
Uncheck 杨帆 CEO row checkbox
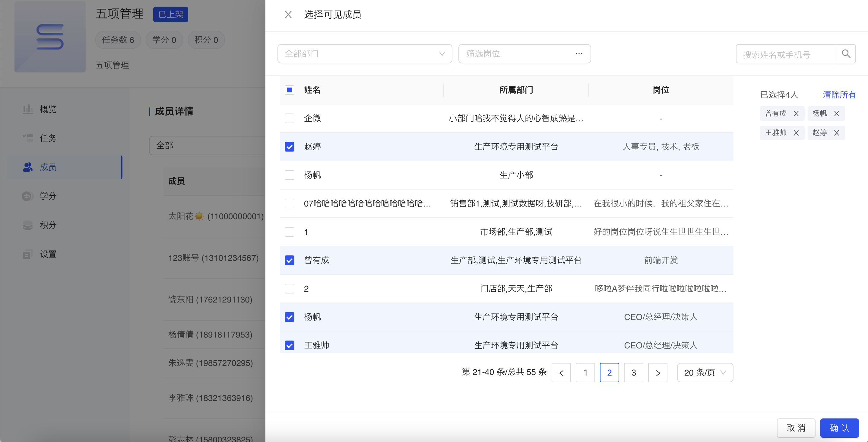pyautogui.click(x=290, y=317)
